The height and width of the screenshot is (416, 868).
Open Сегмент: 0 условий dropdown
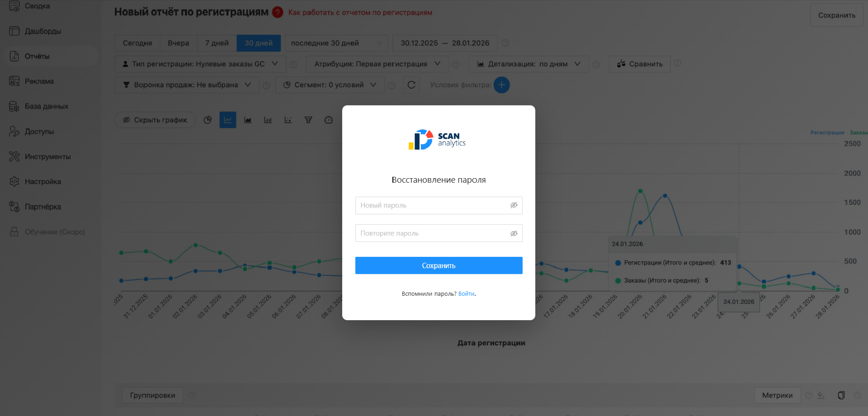[x=330, y=85]
